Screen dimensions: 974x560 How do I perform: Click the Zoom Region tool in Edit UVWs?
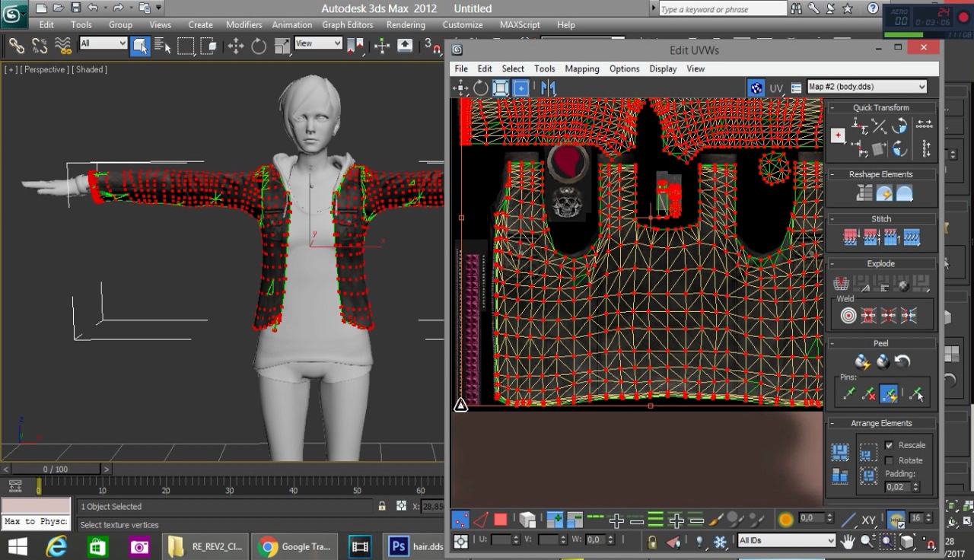887,541
